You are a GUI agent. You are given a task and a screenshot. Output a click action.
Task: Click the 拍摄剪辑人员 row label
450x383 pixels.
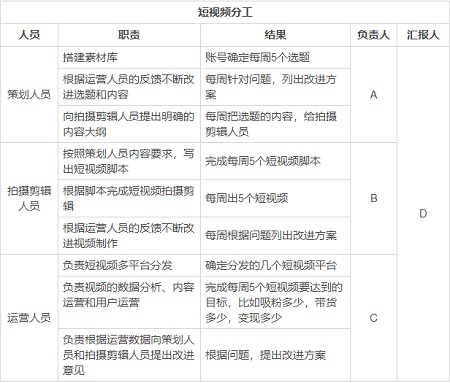click(x=29, y=198)
